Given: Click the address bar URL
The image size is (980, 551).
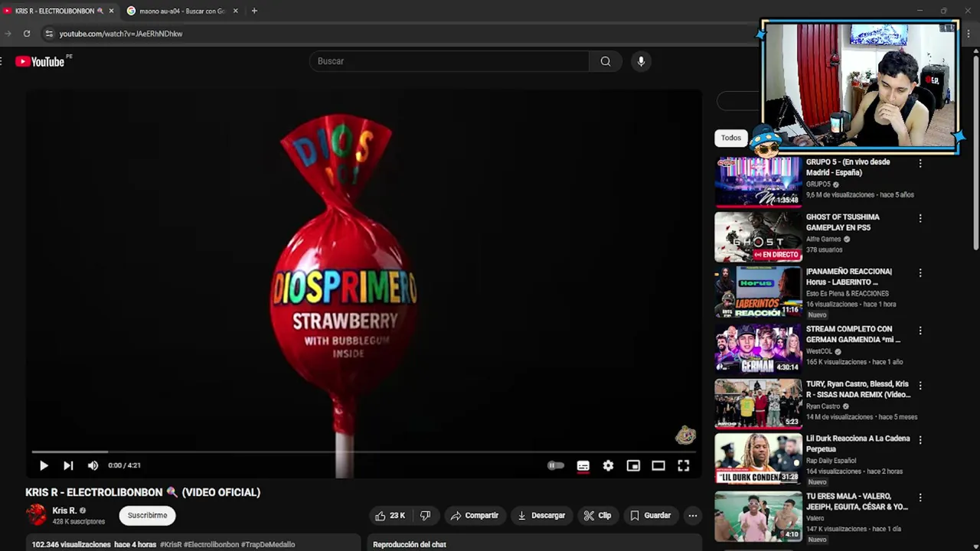Looking at the screenshot, I should [121, 34].
